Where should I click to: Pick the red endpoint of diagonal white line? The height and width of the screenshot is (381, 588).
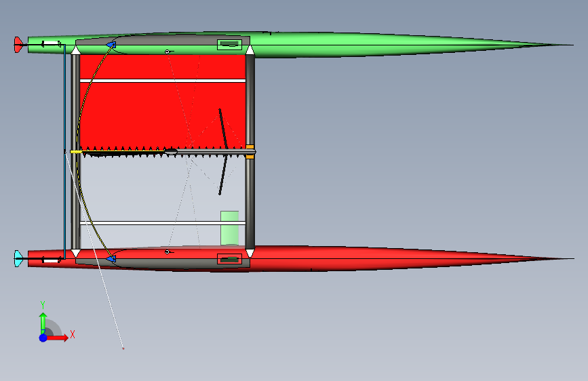click(123, 348)
